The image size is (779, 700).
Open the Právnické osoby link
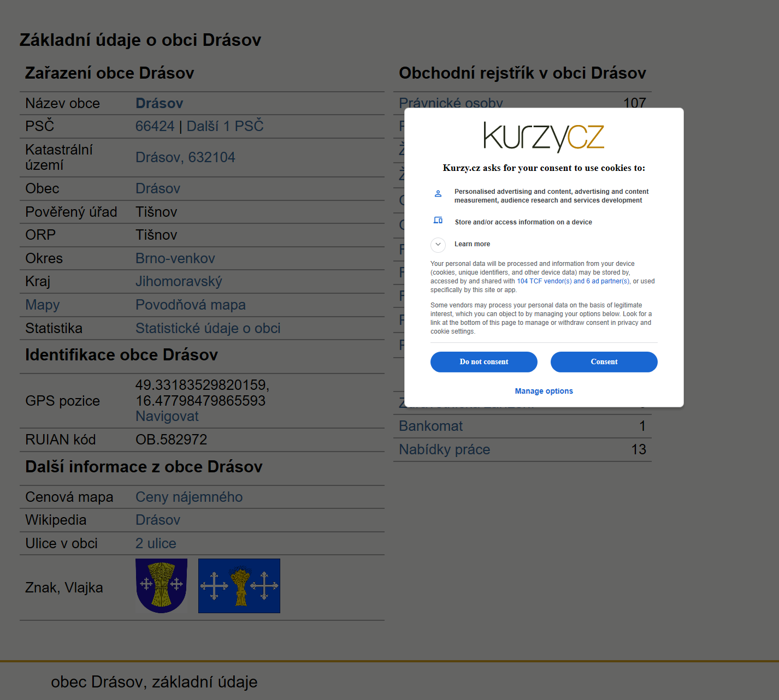point(451,103)
